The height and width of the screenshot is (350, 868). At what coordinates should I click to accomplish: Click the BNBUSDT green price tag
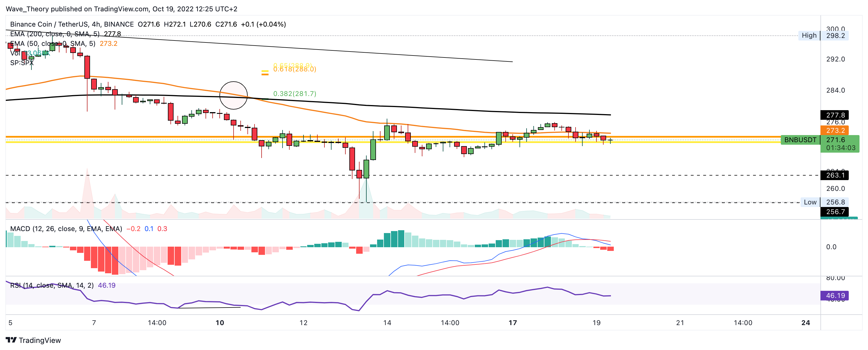800,140
